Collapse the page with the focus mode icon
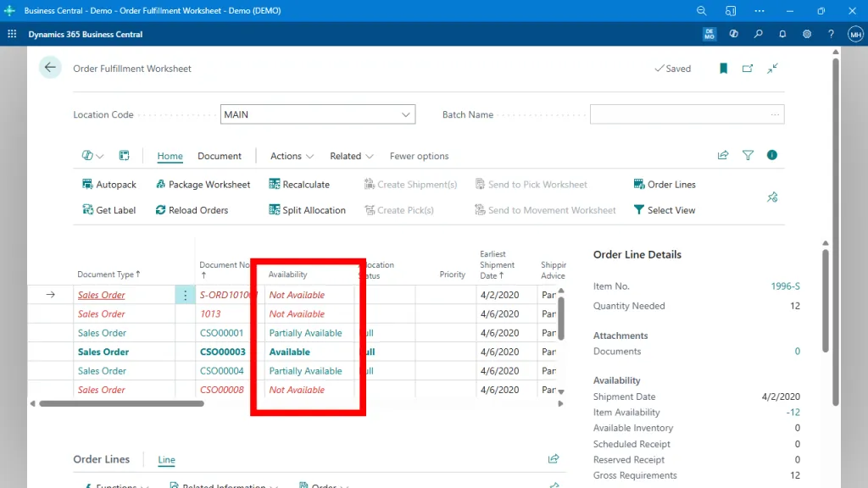868x488 pixels. 773,68
